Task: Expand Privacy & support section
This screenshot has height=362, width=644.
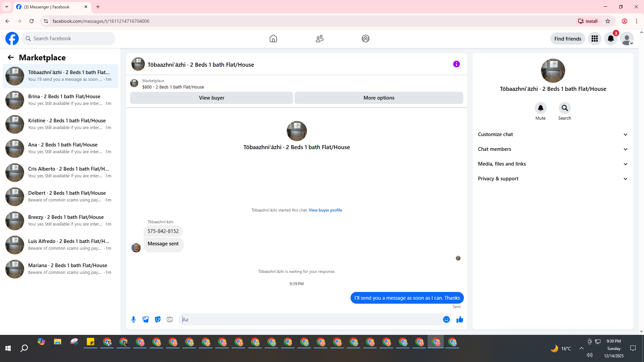Action: point(553,179)
